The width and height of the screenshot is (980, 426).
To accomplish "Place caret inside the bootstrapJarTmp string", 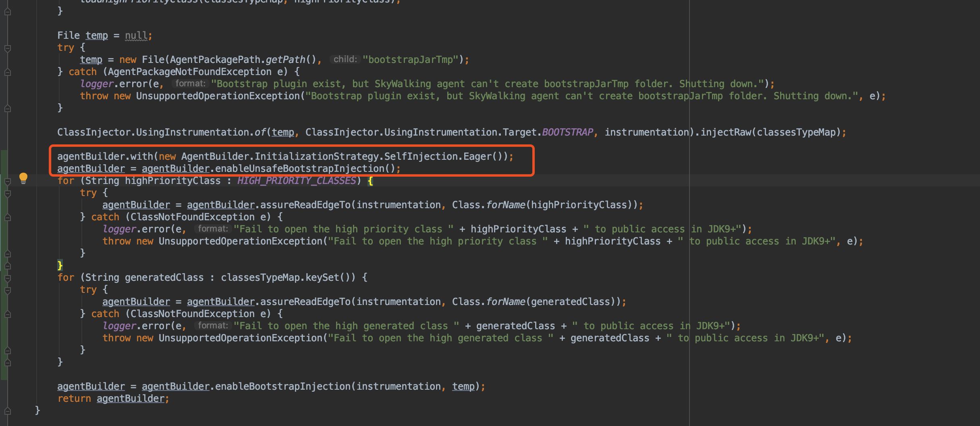I will [412, 59].
